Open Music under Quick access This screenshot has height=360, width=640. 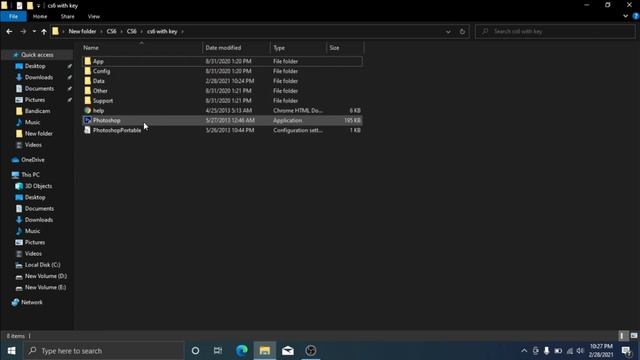(32, 122)
